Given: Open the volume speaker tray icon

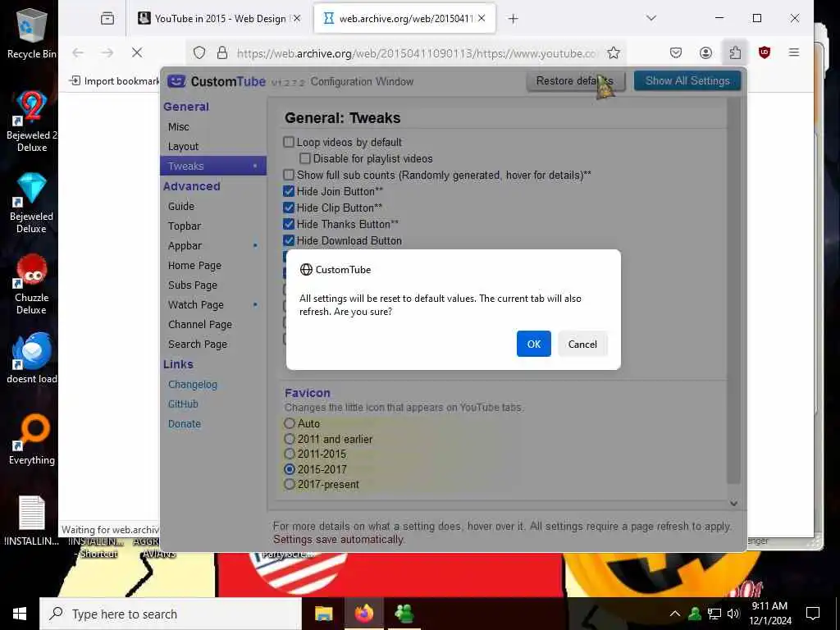Looking at the screenshot, I should pos(733,614).
